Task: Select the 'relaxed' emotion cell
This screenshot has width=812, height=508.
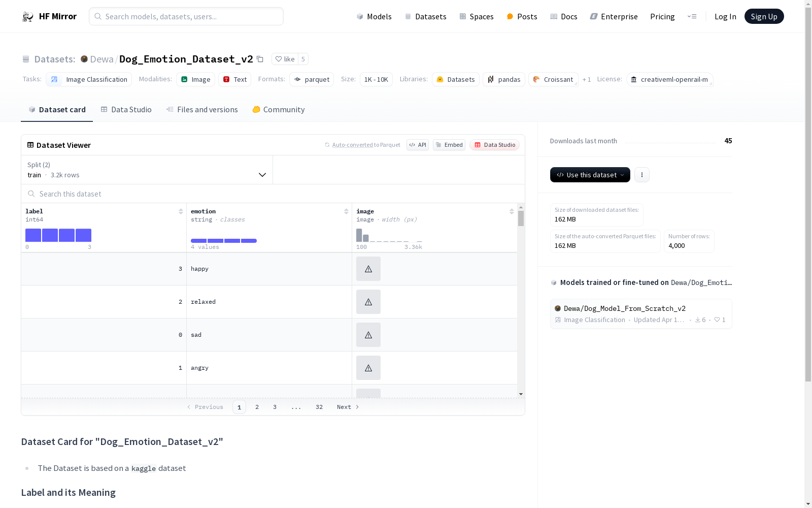Action: pos(269,302)
